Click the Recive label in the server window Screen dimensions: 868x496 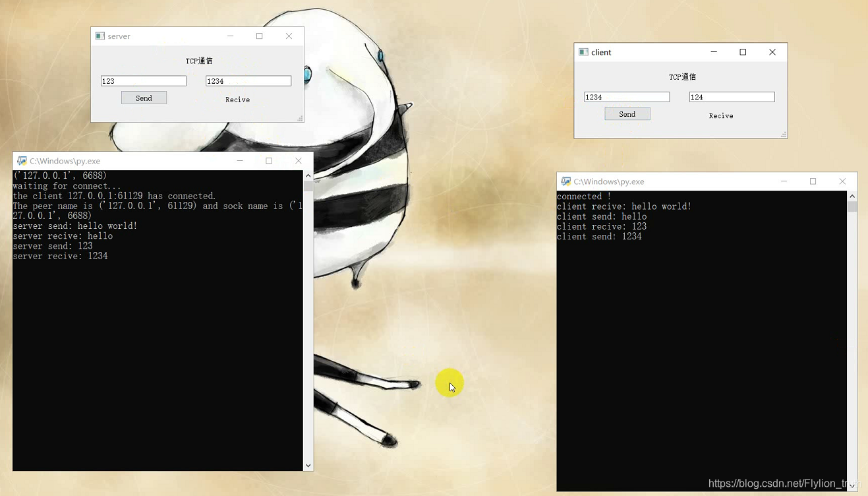click(237, 100)
